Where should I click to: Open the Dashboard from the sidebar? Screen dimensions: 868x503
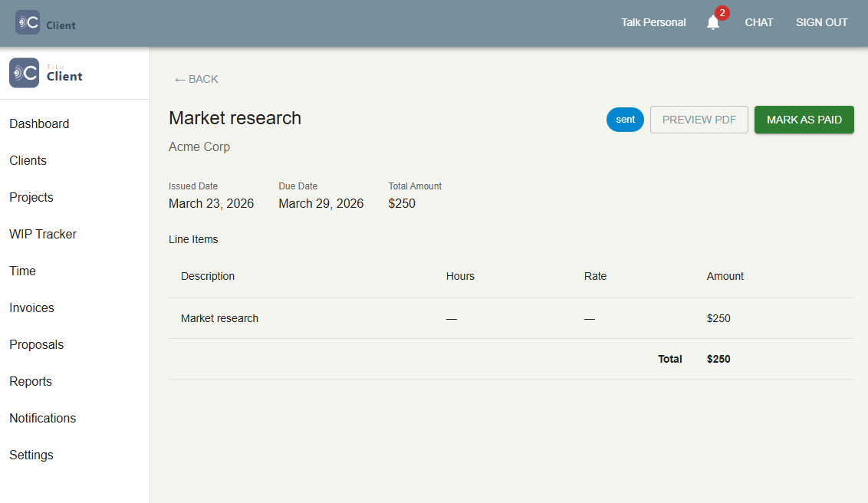click(x=39, y=123)
